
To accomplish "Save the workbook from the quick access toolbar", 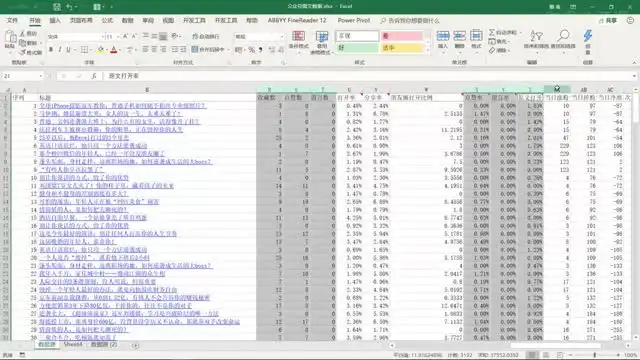I will coord(57,7).
